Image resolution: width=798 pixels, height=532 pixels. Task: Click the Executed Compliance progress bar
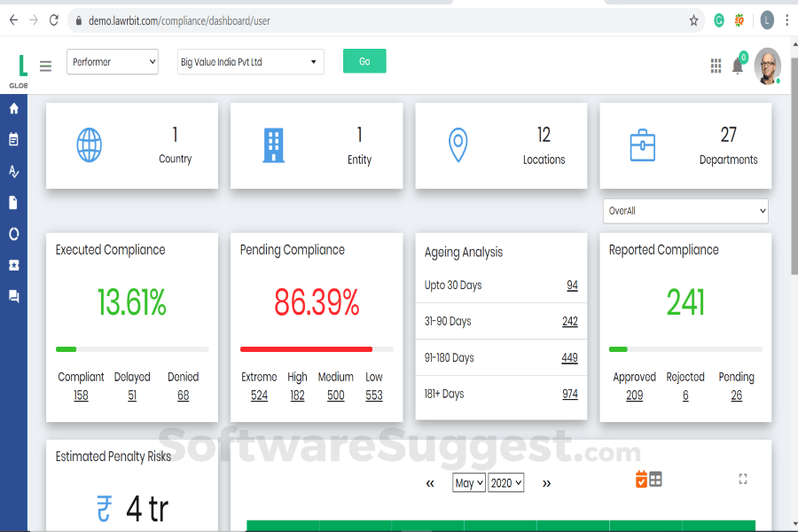click(x=131, y=349)
